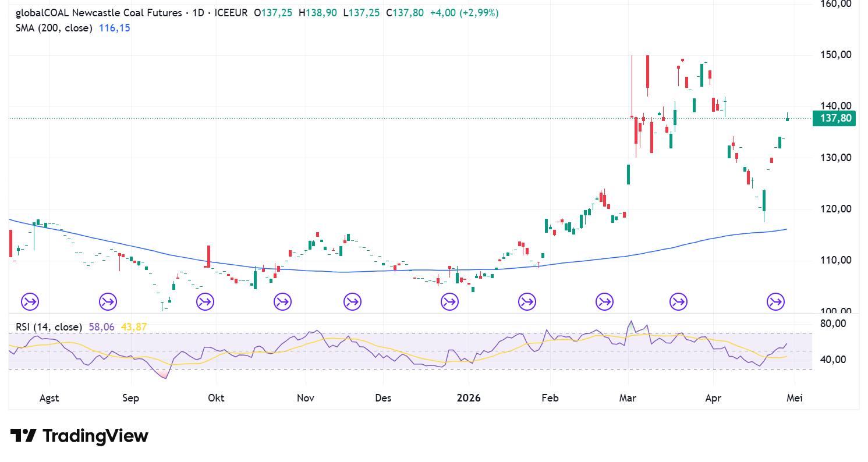The width and height of the screenshot is (868, 462).
Task: Click the close value C137,80
Action: coord(405,13)
